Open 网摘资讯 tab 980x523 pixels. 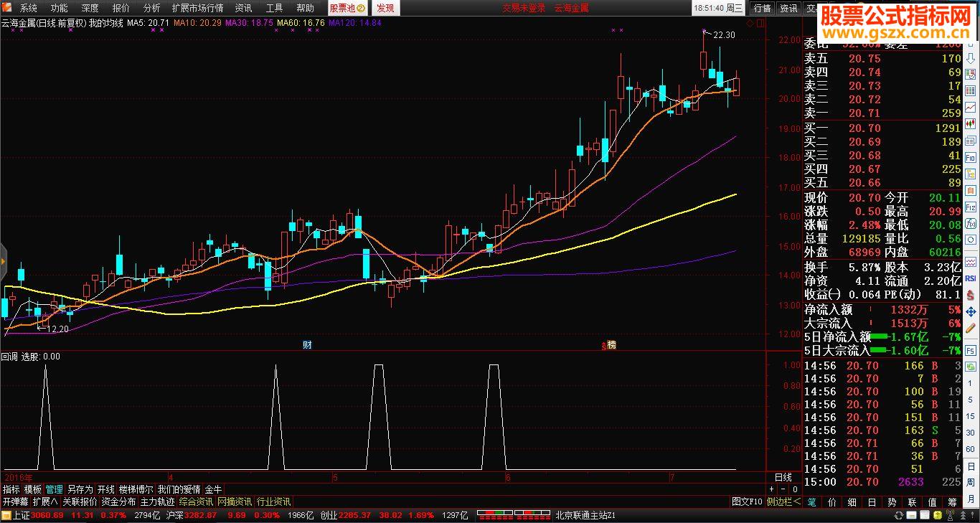coord(235,501)
